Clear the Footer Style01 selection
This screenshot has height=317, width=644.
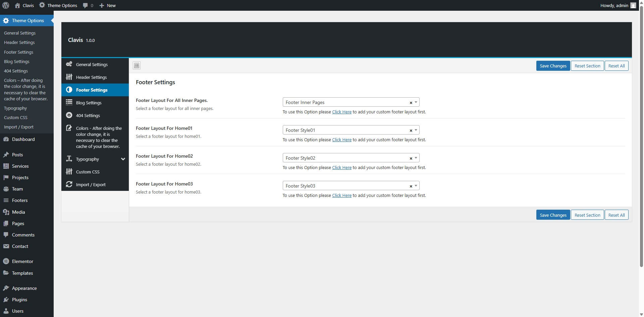click(411, 130)
